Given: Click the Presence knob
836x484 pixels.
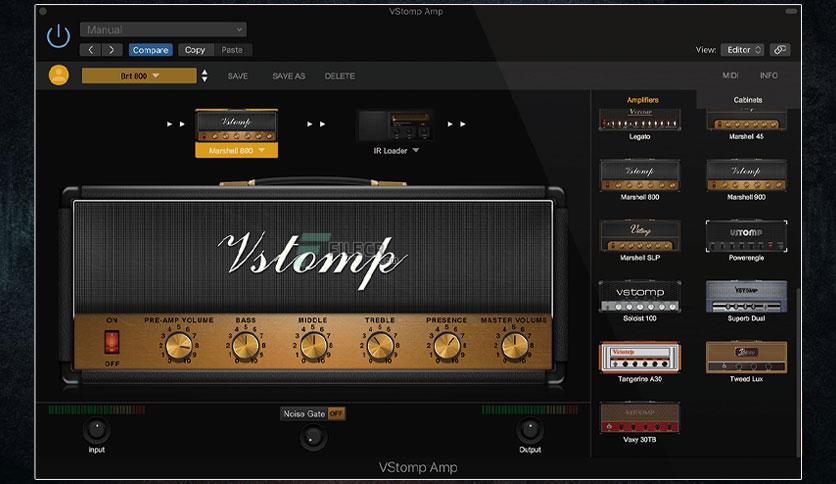Looking at the screenshot, I should (447, 346).
